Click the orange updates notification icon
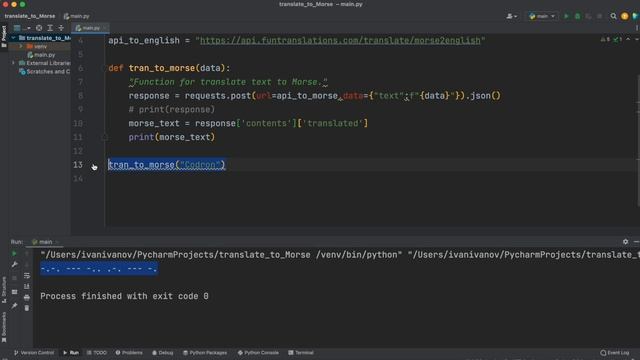This screenshot has width=640, height=360. (624, 16)
